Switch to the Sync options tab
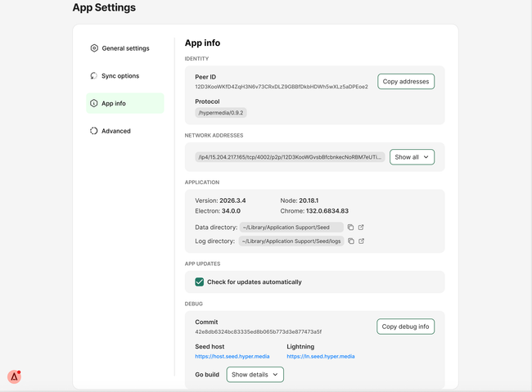532x392 pixels. (x=120, y=76)
